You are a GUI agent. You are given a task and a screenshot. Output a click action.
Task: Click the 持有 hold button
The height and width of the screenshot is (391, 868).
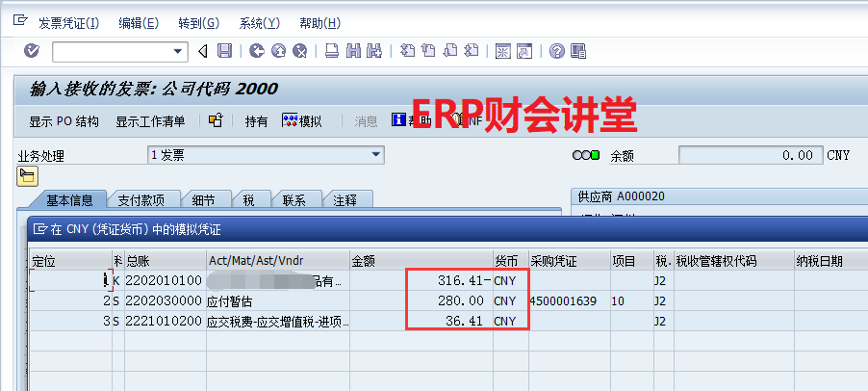tap(256, 121)
